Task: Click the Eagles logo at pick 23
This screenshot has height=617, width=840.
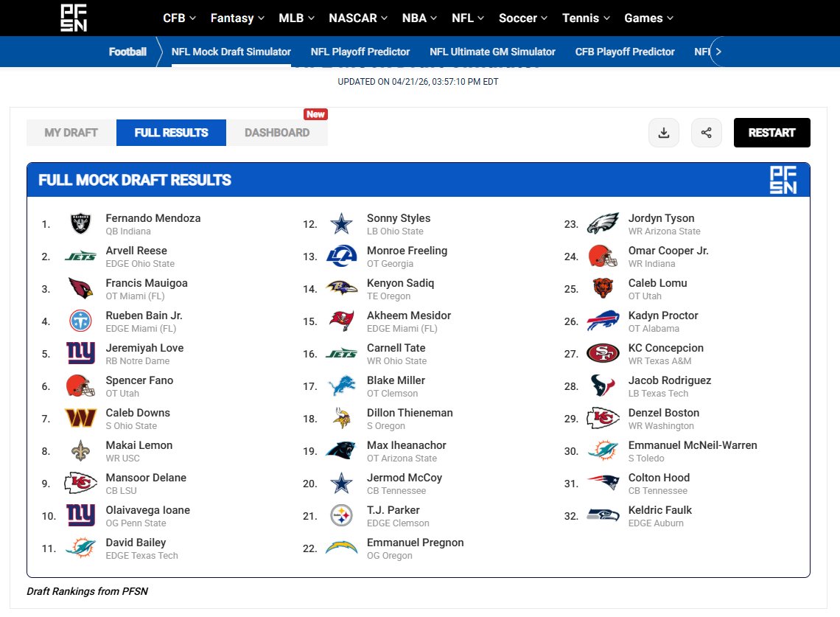Action: point(603,224)
